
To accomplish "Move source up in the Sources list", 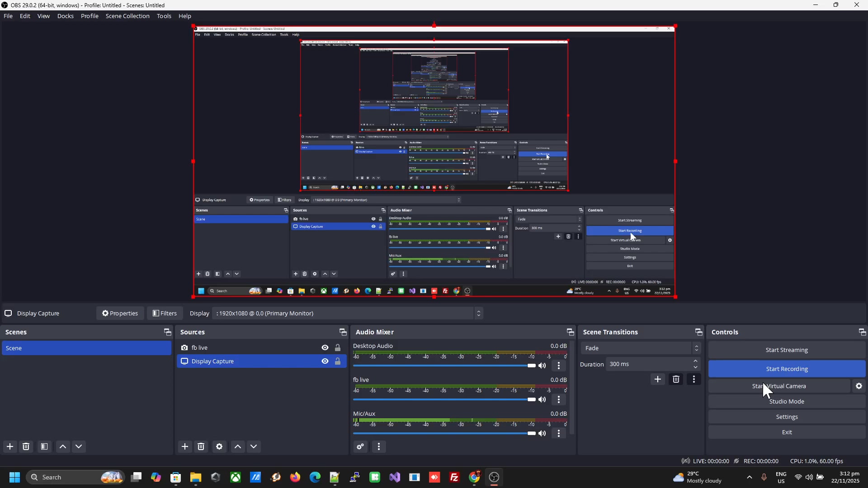I will (x=238, y=446).
